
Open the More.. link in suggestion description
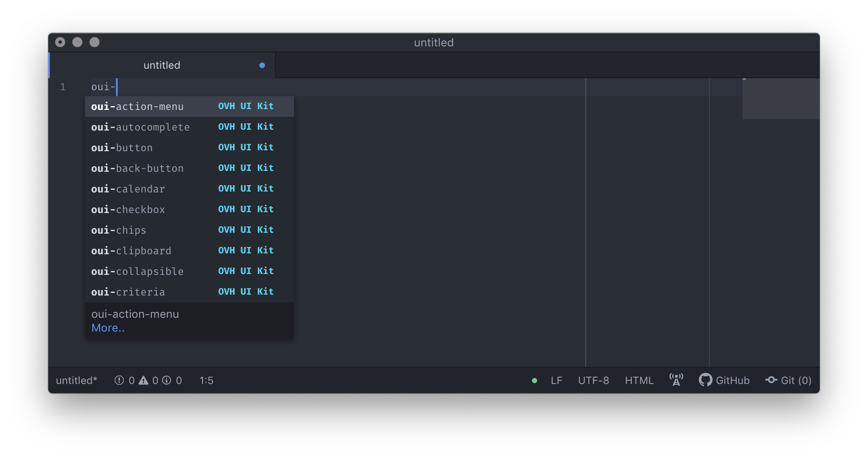click(x=108, y=328)
